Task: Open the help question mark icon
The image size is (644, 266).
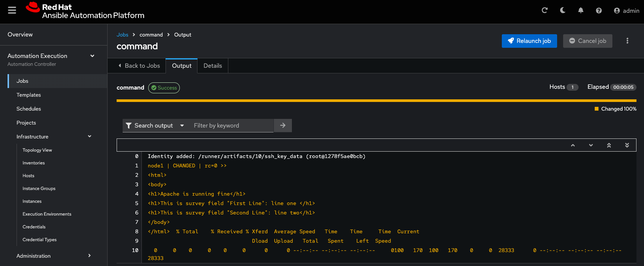Action: pyautogui.click(x=598, y=11)
